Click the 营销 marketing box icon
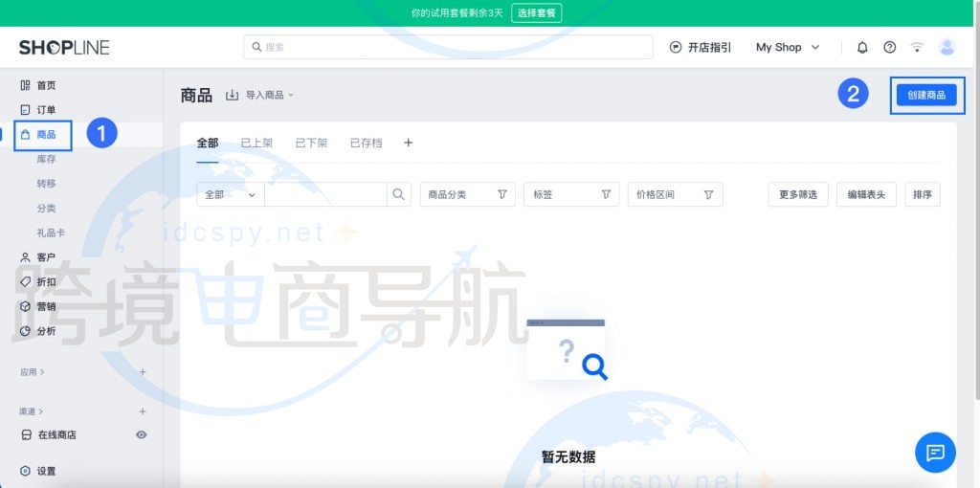The height and width of the screenshot is (488, 980). pos(25,306)
